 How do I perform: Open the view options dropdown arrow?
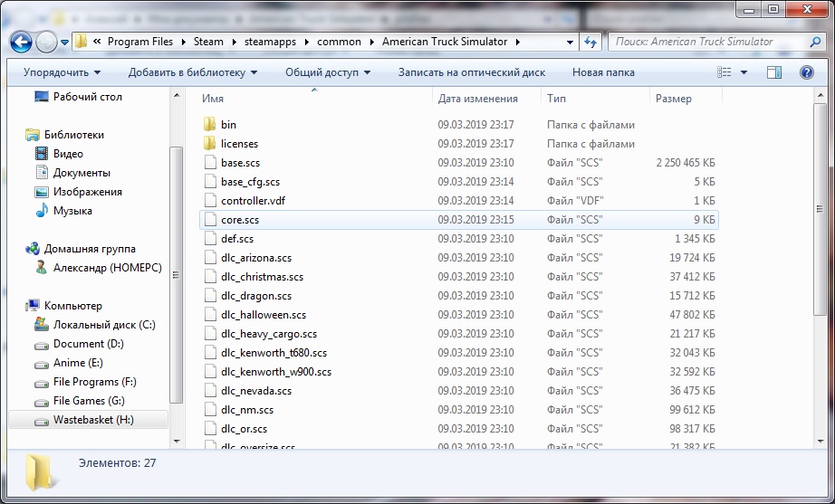coord(744,72)
